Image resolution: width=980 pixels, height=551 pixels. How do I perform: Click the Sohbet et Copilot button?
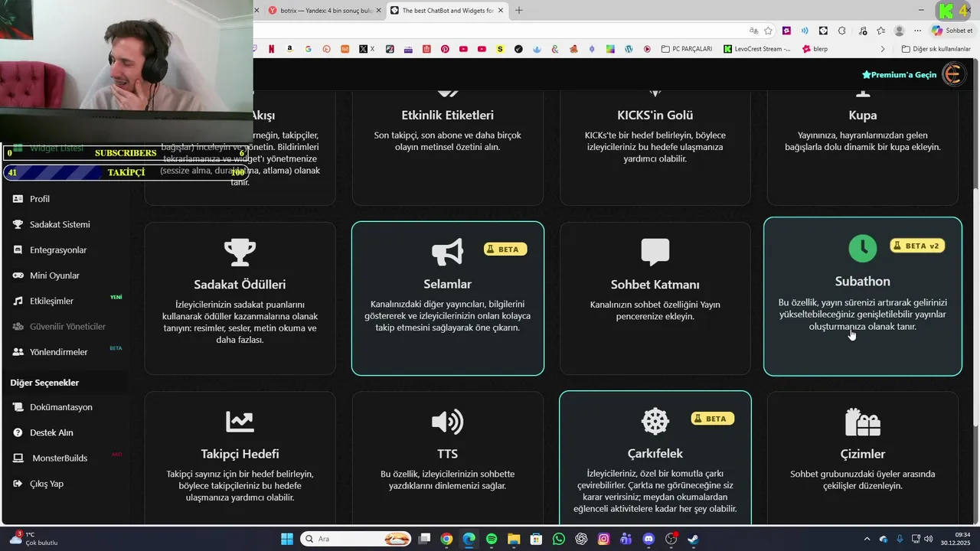click(952, 31)
